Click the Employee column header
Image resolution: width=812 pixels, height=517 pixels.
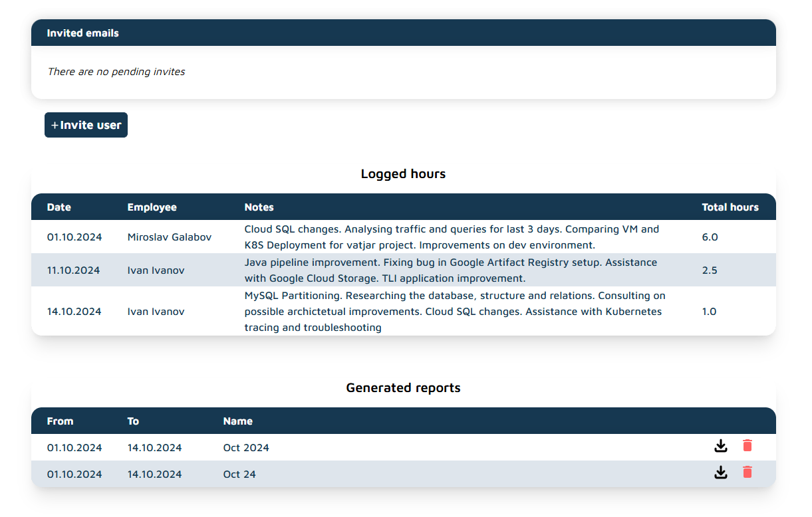tap(152, 207)
